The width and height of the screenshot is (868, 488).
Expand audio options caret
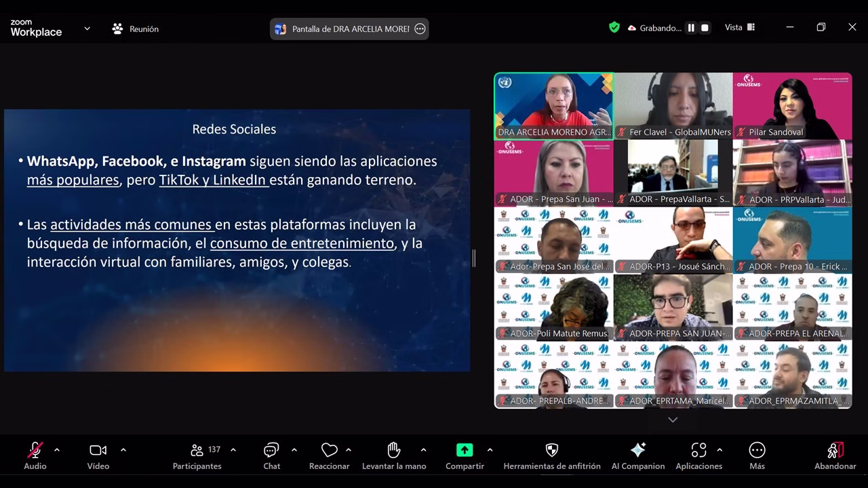(57, 449)
